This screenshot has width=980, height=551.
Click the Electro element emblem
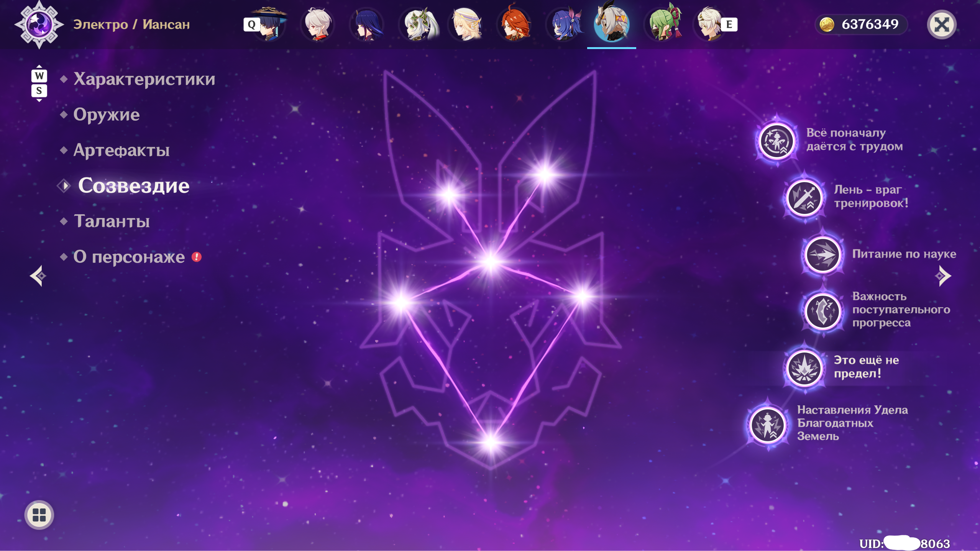click(x=39, y=25)
